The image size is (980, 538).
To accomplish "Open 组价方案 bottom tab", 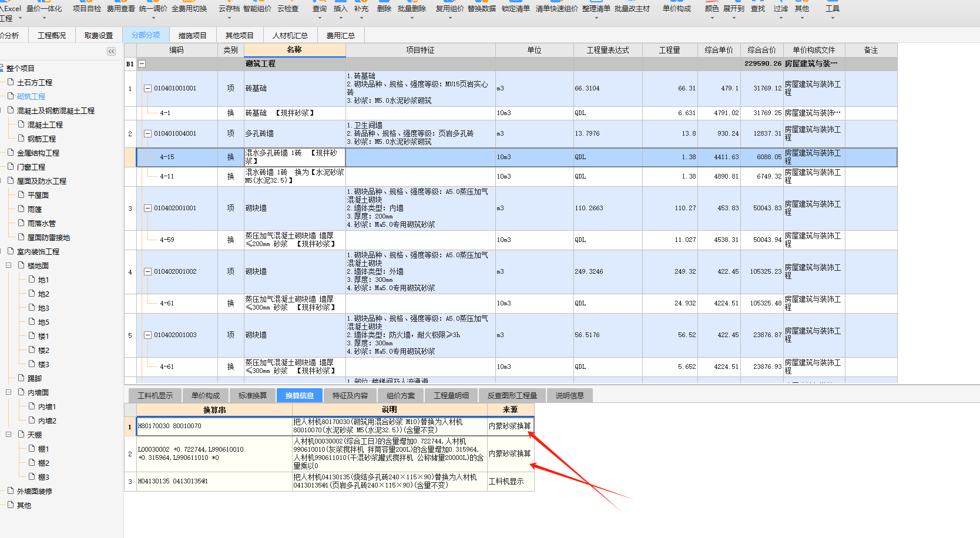I will 401,395.
